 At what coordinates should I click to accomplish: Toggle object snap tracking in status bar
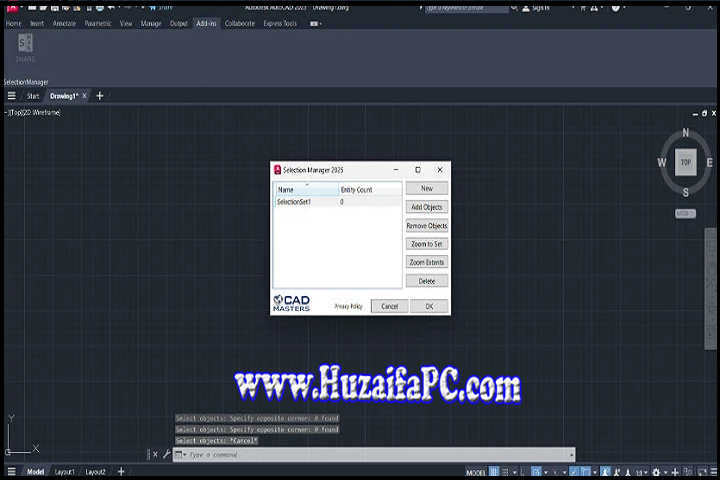click(x=573, y=472)
